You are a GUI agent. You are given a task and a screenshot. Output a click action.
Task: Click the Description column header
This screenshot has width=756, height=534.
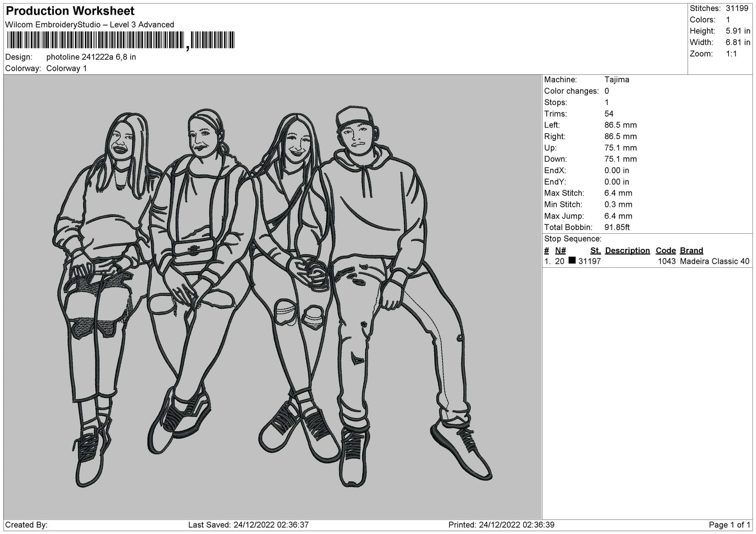tap(627, 251)
